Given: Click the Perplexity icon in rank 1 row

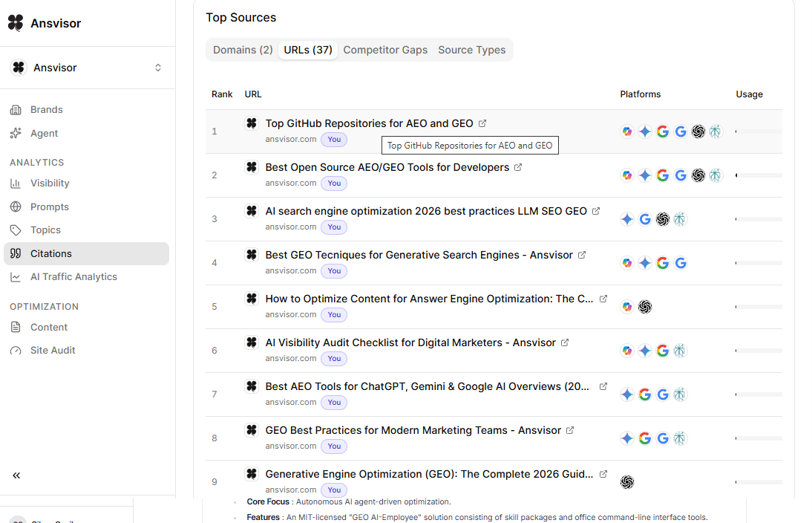Looking at the screenshot, I should (x=716, y=131).
